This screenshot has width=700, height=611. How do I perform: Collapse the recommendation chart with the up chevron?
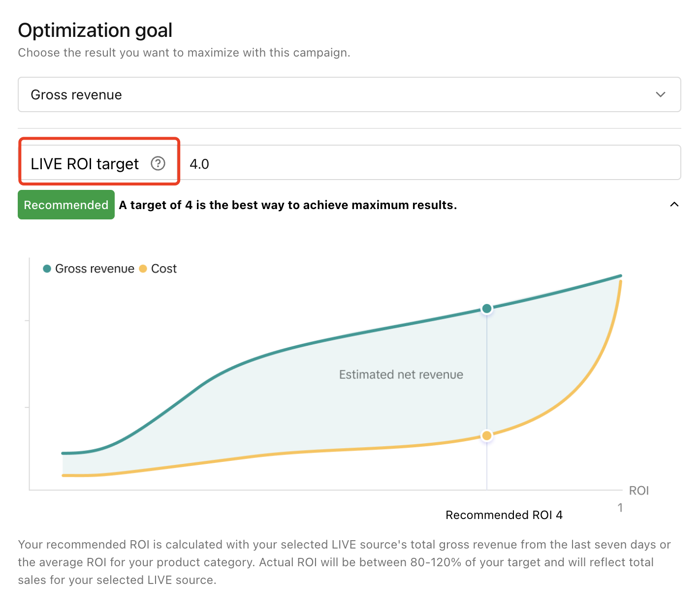674,205
